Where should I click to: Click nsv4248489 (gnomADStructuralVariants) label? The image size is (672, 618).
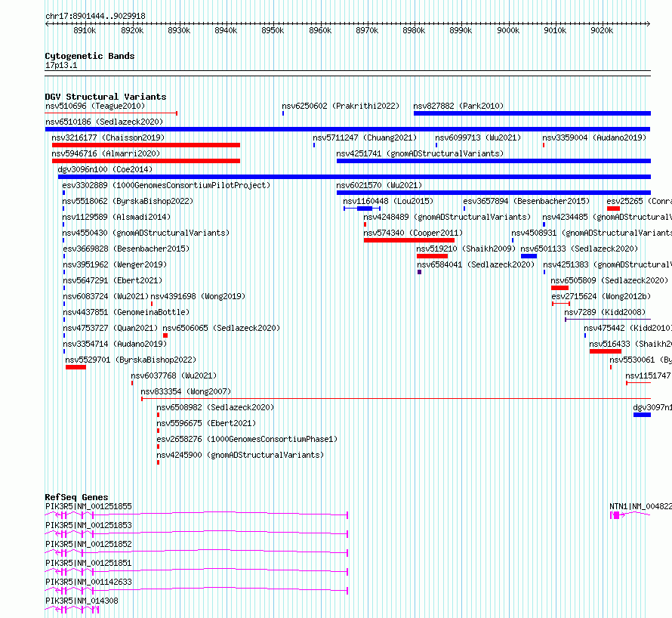tap(447, 217)
